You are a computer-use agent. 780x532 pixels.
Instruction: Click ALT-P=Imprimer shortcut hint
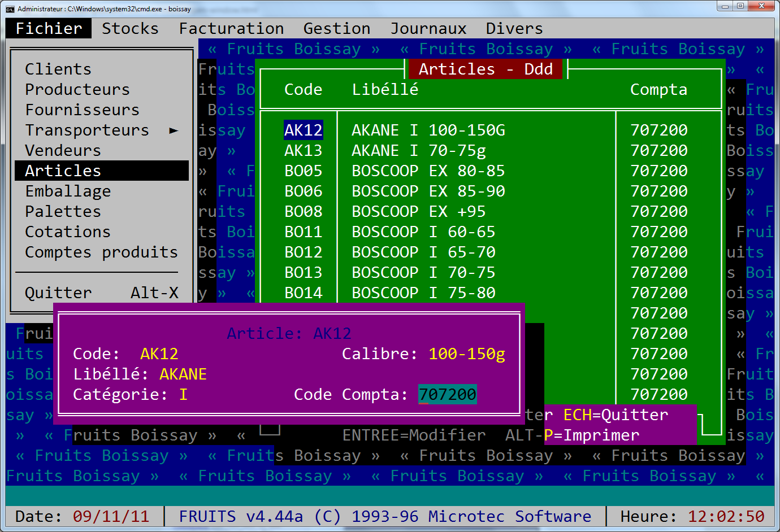tap(573, 435)
